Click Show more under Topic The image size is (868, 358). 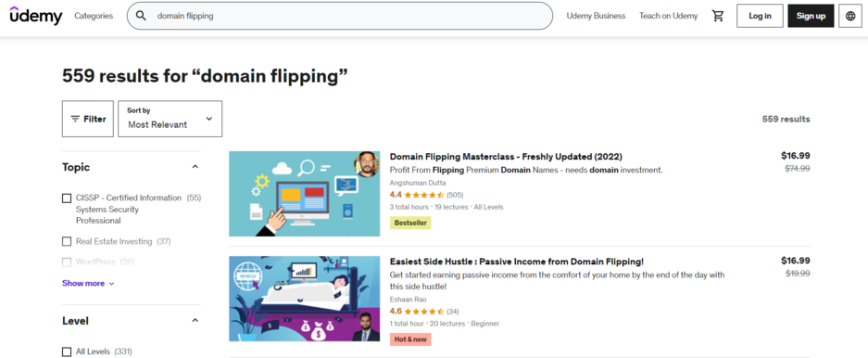pyautogui.click(x=88, y=283)
